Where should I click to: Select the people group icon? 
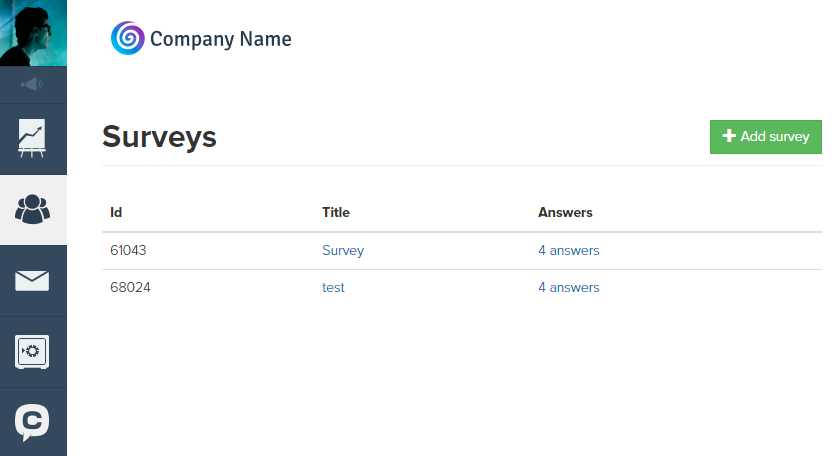(x=32, y=209)
